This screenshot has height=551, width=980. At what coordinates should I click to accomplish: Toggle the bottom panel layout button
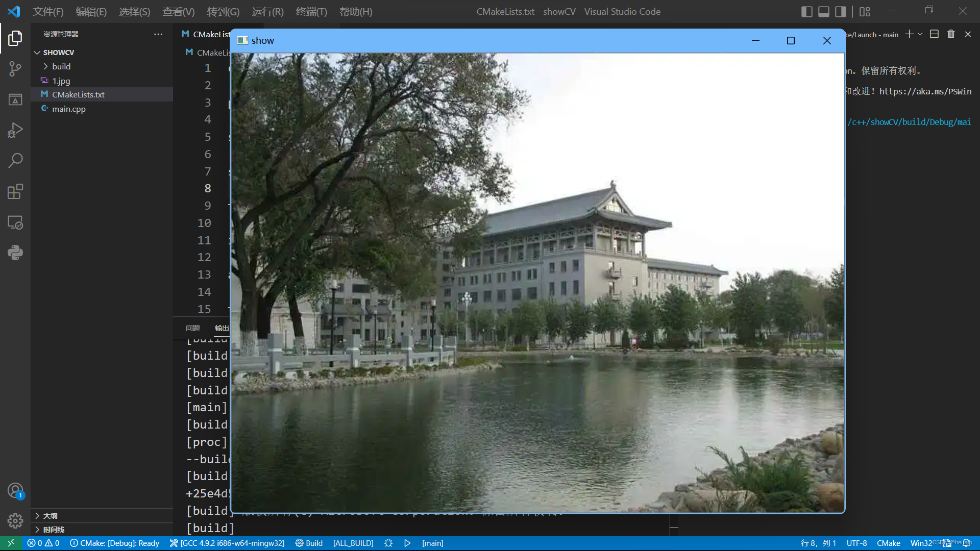coord(823,11)
